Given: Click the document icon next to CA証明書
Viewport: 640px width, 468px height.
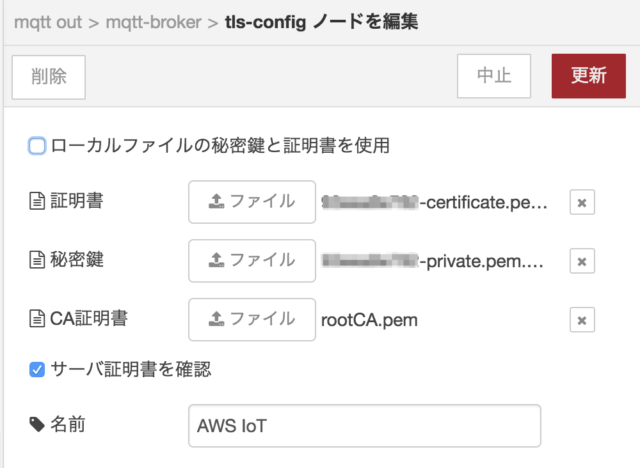Looking at the screenshot, I should [x=37, y=319].
